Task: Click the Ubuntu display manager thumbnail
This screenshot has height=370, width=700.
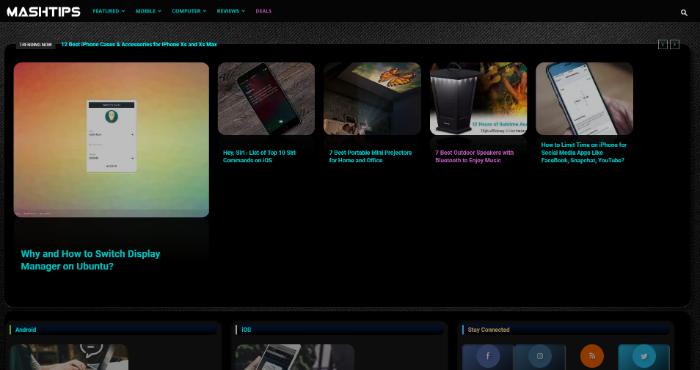Action: (111, 140)
